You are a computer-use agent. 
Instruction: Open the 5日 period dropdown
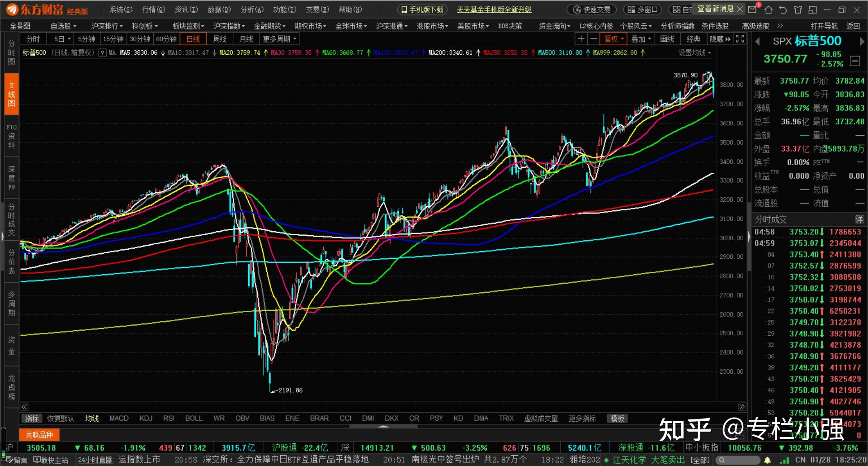[60, 39]
